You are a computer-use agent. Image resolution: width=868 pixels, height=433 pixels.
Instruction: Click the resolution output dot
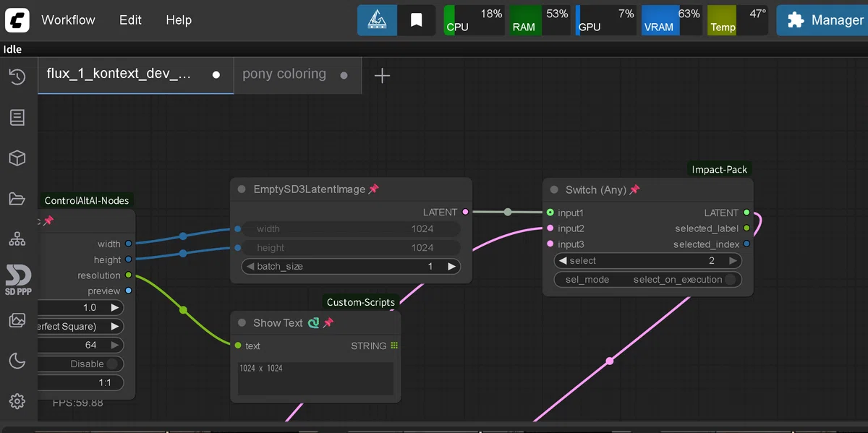point(128,275)
